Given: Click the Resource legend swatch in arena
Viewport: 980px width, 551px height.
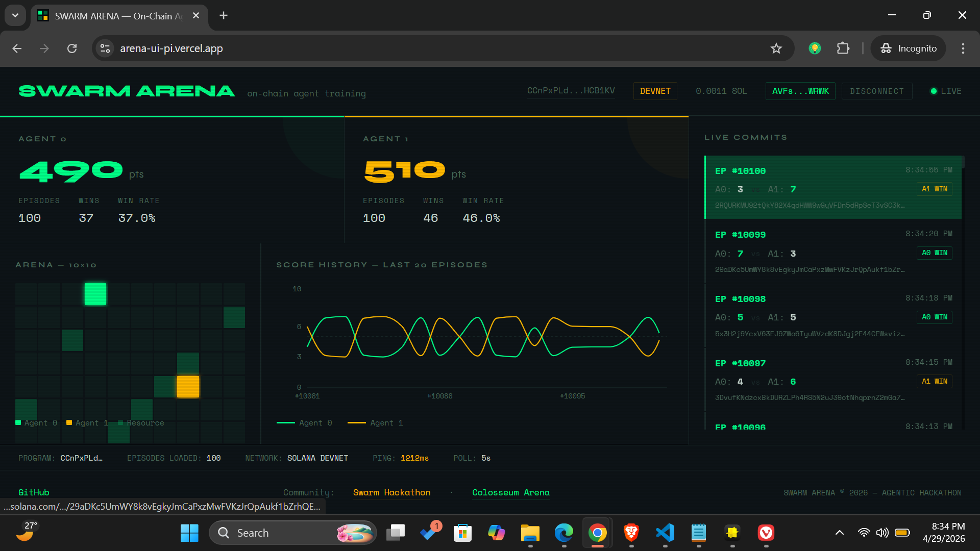Looking at the screenshot, I should tap(120, 422).
